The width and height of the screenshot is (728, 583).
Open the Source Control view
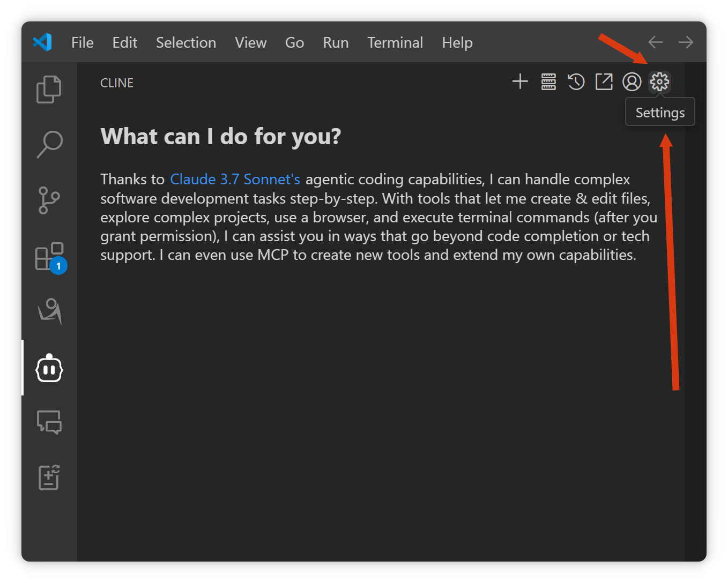click(49, 200)
